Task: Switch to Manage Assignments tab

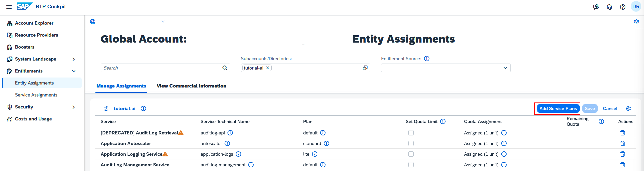Action: coord(121,86)
